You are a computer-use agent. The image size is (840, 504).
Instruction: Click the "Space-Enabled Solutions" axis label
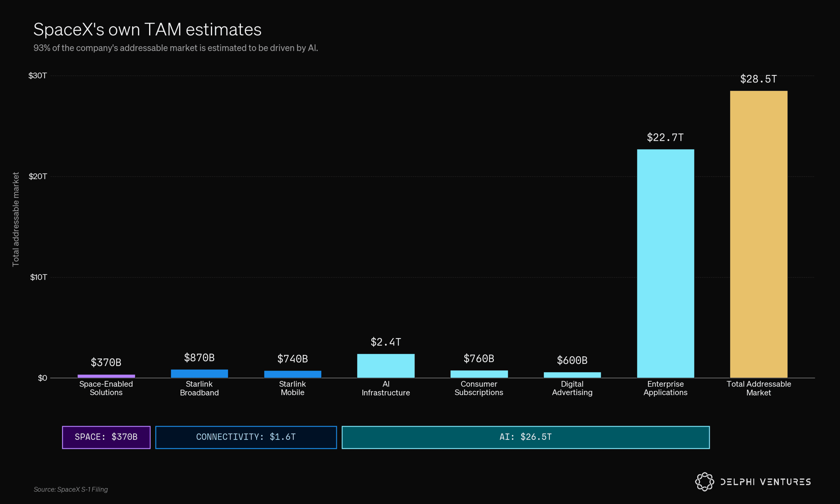pos(106,388)
